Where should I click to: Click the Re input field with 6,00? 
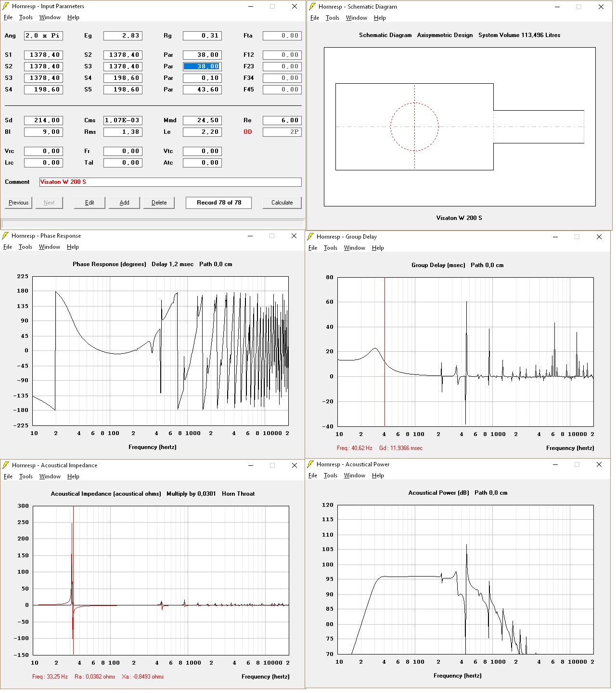pos(282,120)
